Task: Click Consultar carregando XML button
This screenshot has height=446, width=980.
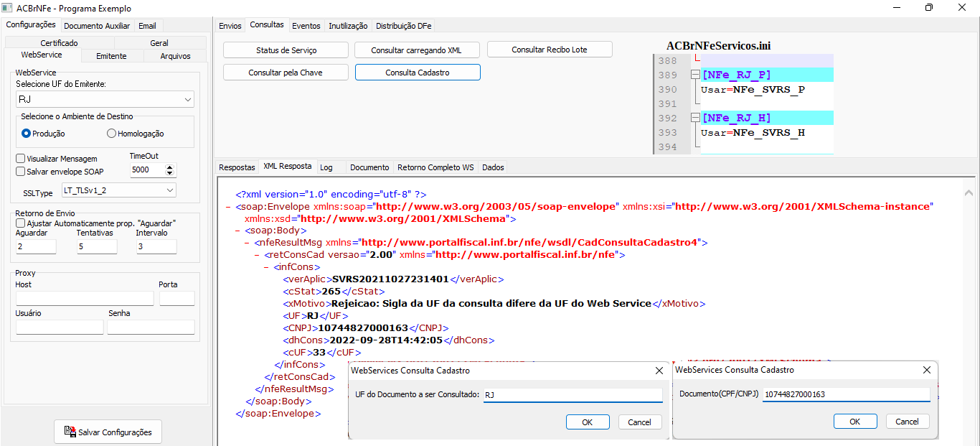Action: pos(416,50)
